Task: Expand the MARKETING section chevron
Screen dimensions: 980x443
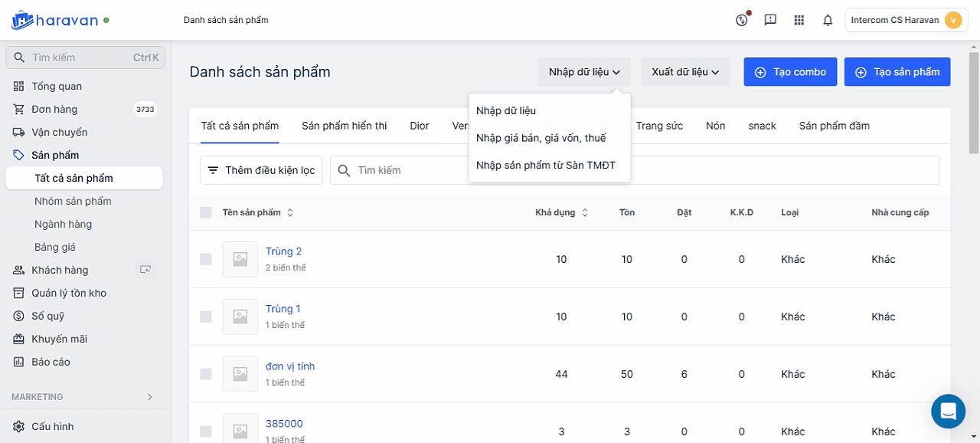Action: (x=150, y=397)
